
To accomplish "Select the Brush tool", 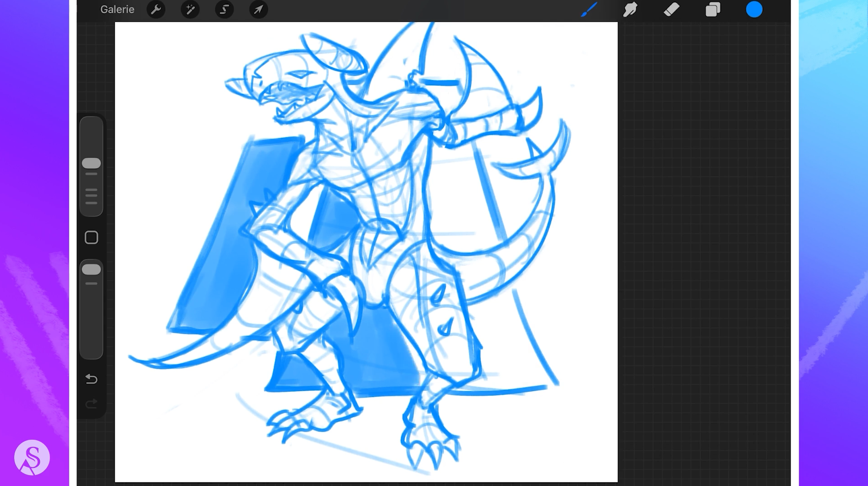I will (589, 10).
